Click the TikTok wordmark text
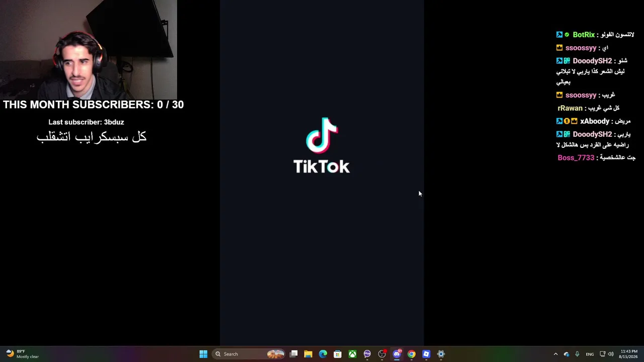The width and height of the screenshot is (644, 362). pos(321,166)
